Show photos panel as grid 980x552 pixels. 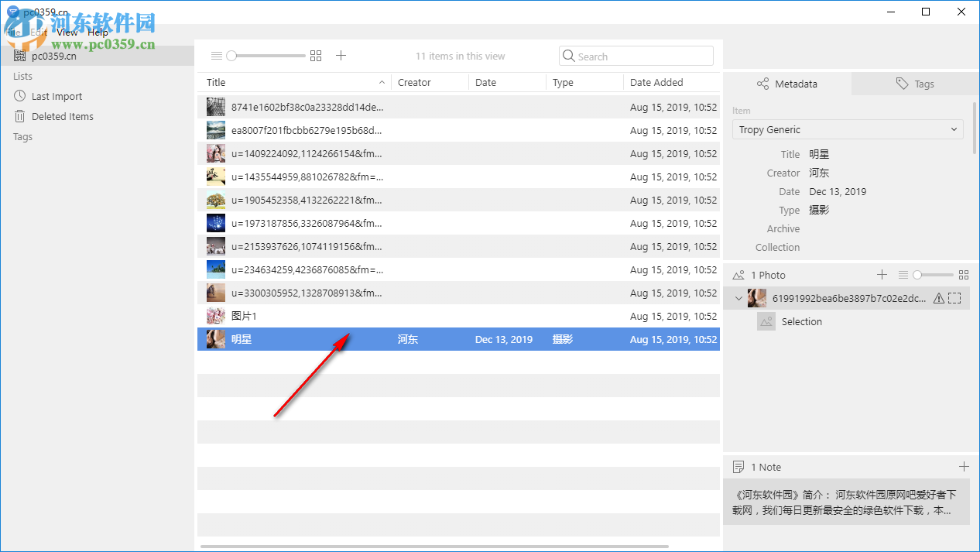tap(963, 275)
